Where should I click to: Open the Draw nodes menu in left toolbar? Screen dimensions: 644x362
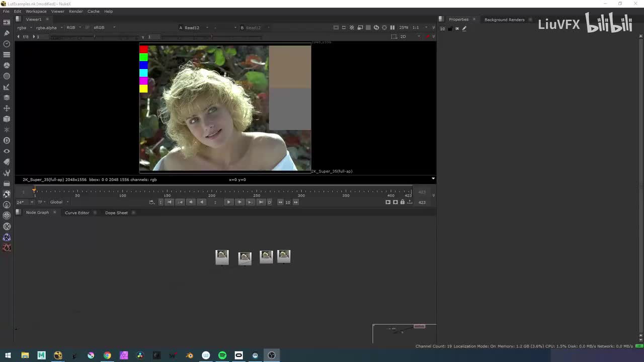[7, 33]
